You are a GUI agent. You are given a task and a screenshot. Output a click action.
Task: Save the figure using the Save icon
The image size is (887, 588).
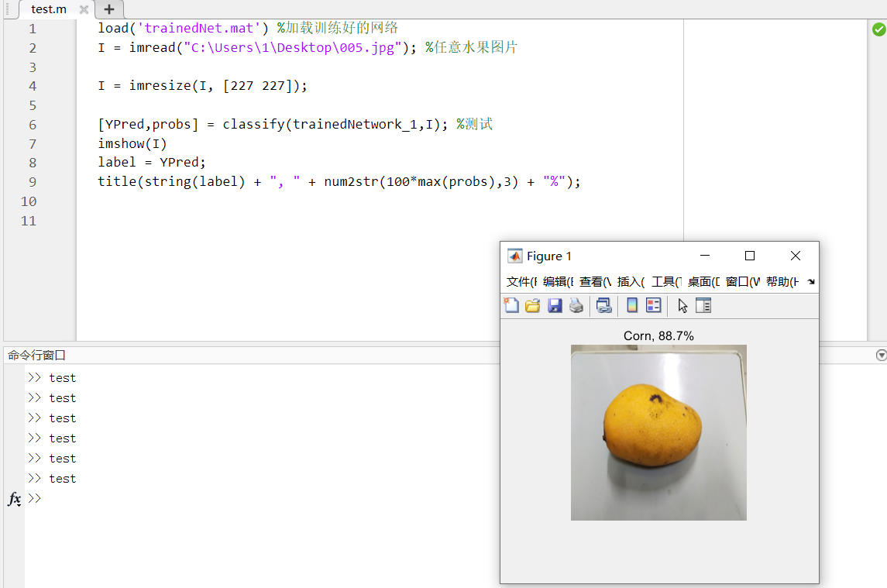(x=555, y=305)
